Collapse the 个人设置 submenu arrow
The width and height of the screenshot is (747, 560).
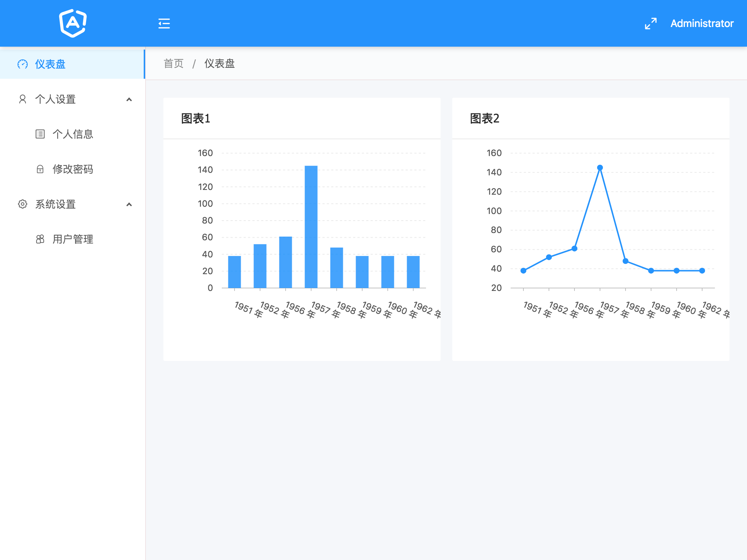pos(129,100)
